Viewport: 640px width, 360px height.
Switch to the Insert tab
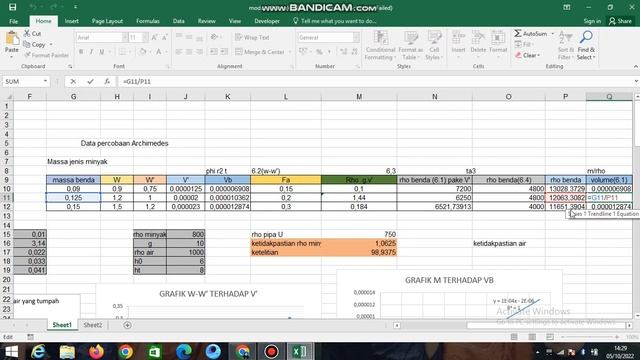tap(71, 21)
